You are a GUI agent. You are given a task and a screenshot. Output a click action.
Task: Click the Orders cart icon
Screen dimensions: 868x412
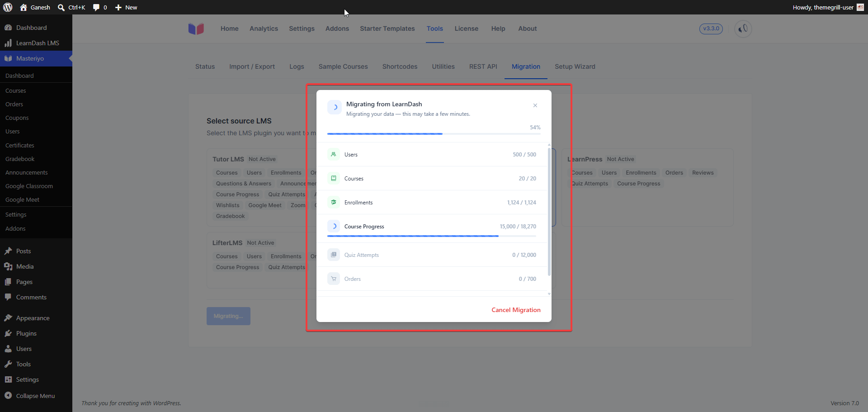click(334, 279)
